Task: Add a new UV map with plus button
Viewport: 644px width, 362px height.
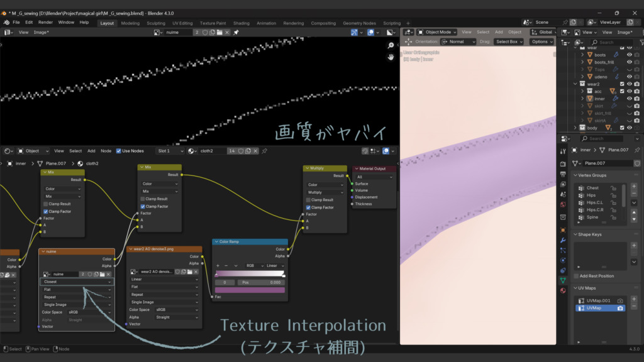Action: click(633, 301)
